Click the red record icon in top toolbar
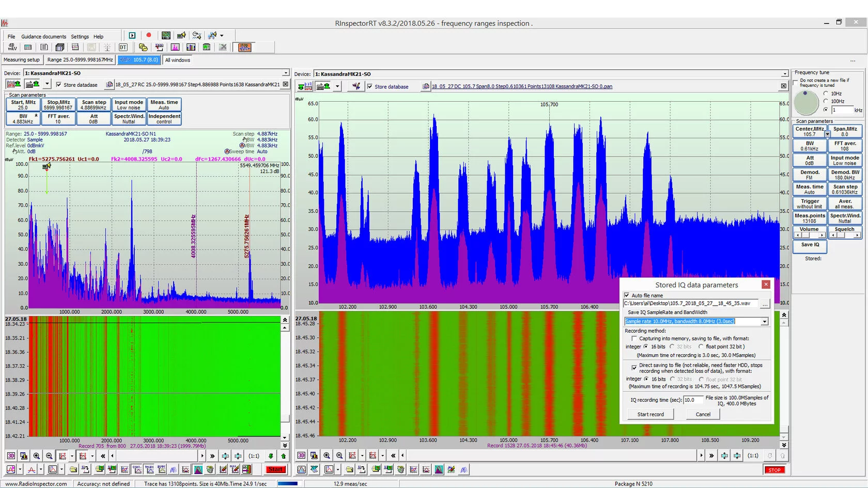 coord(149,35)
